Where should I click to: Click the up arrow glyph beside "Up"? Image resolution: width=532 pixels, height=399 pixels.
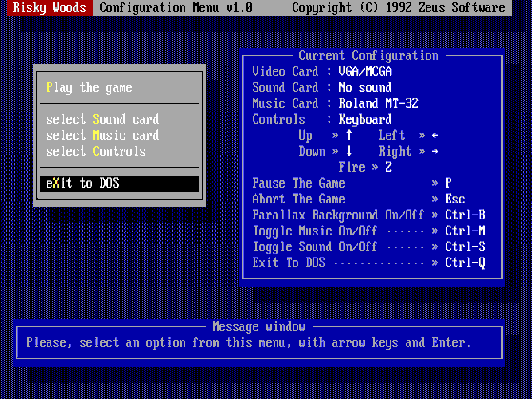click(x=349, y=135)
